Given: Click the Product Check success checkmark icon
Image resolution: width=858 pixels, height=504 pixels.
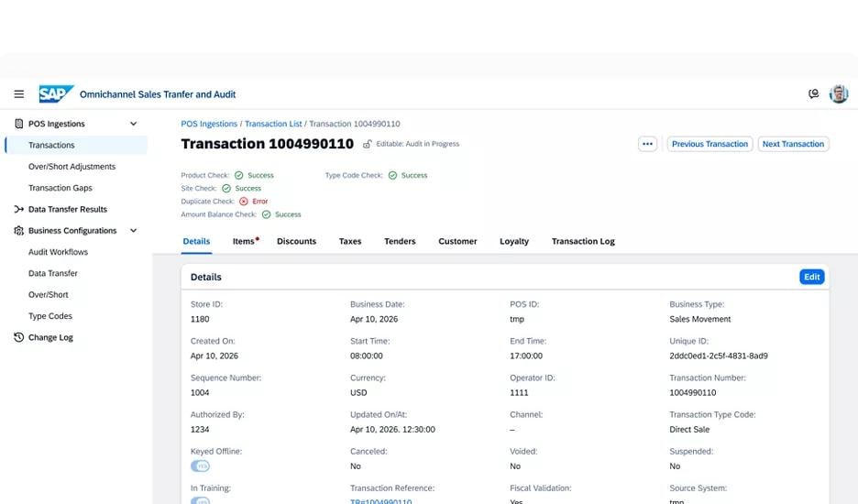Looking at the screenshot, I should 238,175.
